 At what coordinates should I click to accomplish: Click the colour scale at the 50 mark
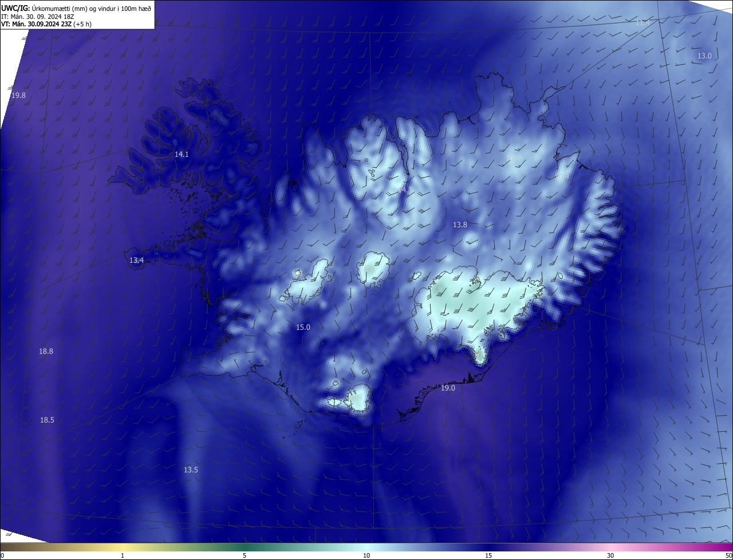728,555
